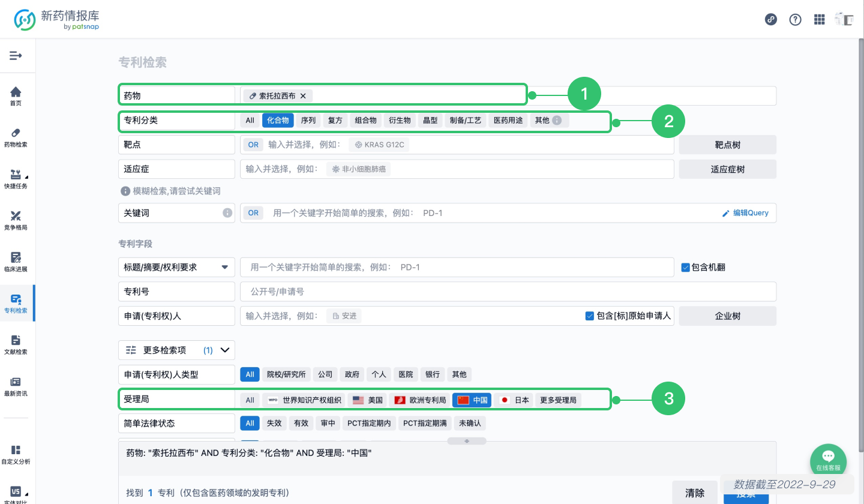The width and height of the screenshot is (864, 504).
Task: Select PCT指定期内 legal status
Action: (x=369, y=423)
